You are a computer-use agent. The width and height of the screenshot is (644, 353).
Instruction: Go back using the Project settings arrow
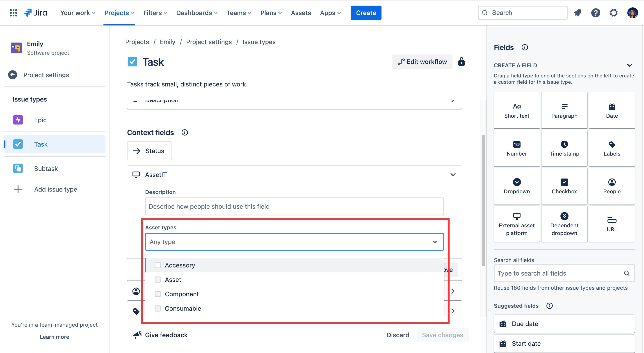12,75
